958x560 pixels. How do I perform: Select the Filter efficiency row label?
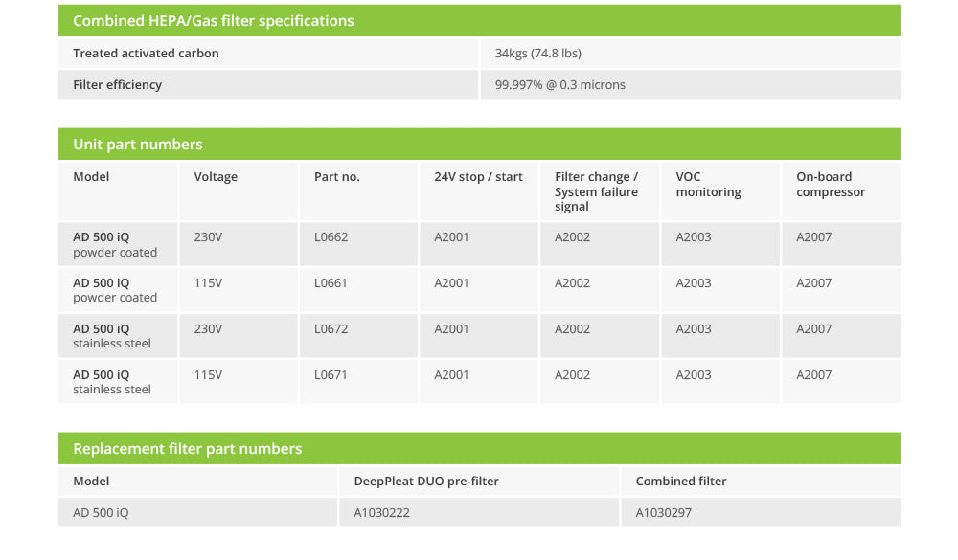point(117,85)
